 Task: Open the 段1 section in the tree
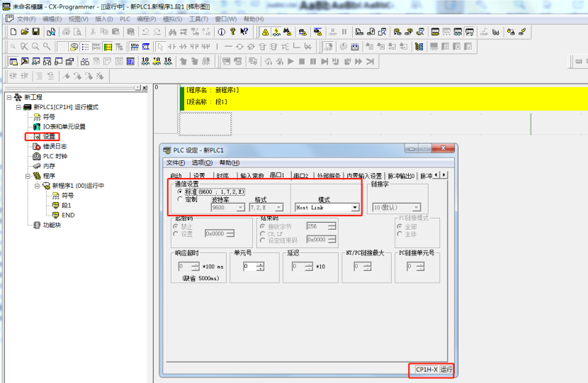click(x=67, y=205)
